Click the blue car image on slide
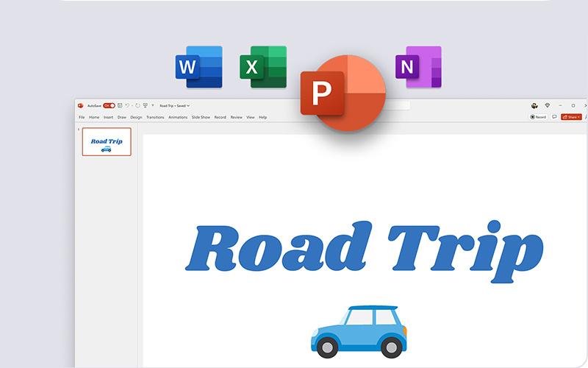This screenshot has width=588, height=368. tap(359, 329)
